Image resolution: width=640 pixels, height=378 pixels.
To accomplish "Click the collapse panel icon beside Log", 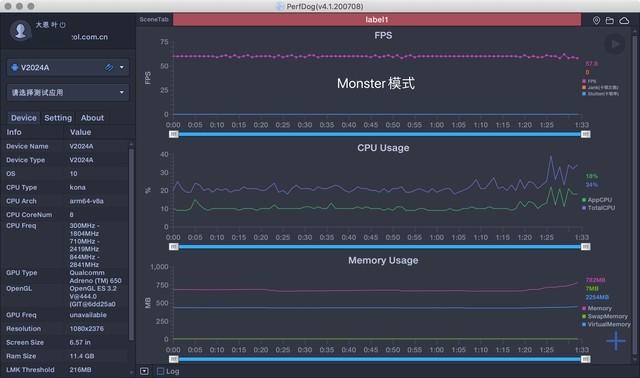I will 144,371.
